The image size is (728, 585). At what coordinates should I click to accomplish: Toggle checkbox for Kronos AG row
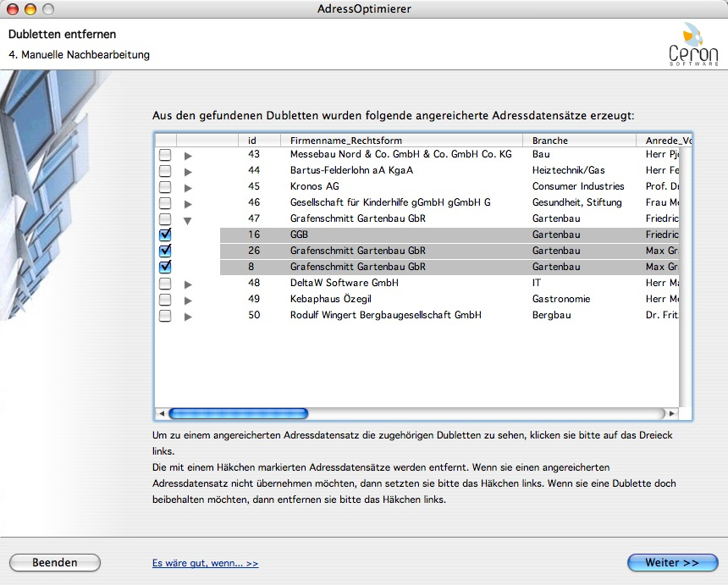(x=165, y=187)
